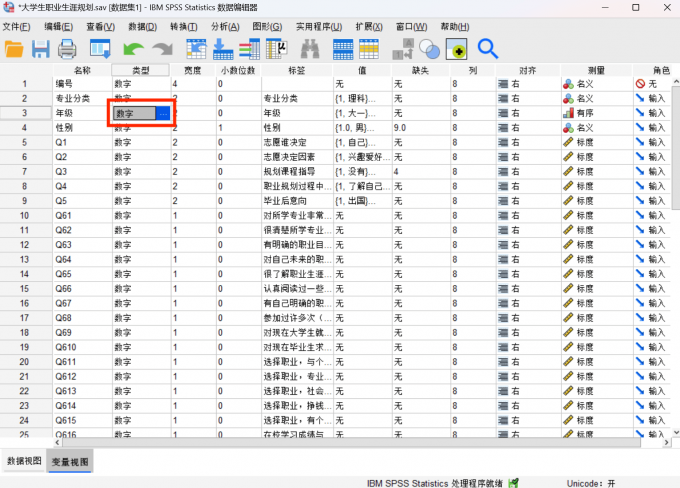This screenshot has height=488, width=680.
Task: Select the label cell 毕业后意向
Action: pyautogui.click(x=297, y=201)
